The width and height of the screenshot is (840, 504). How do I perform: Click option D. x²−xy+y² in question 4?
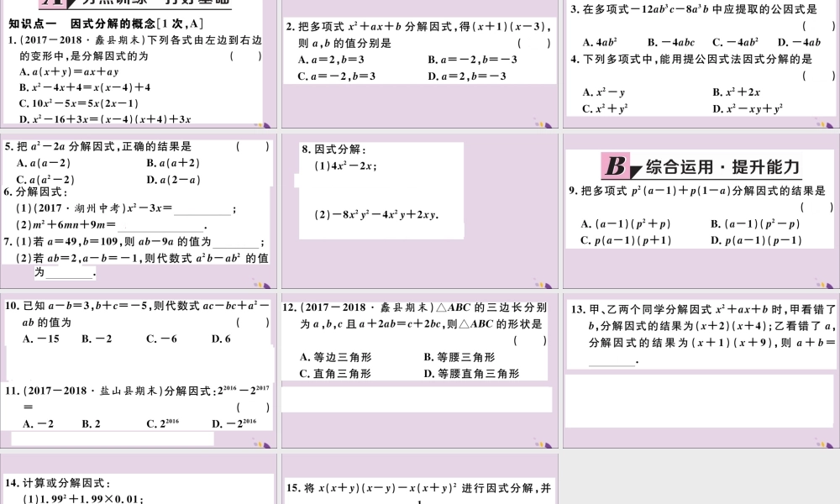click(x=748, y=108)
